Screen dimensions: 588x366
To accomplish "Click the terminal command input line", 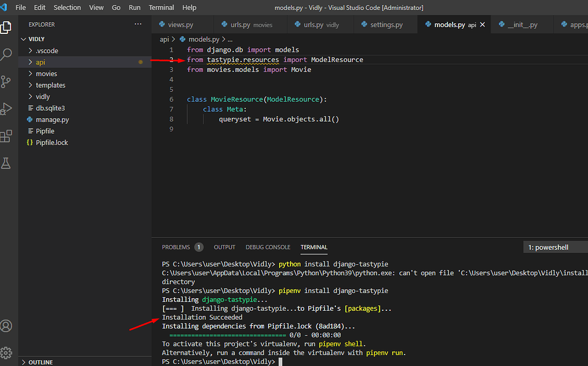I will point(281,360).
